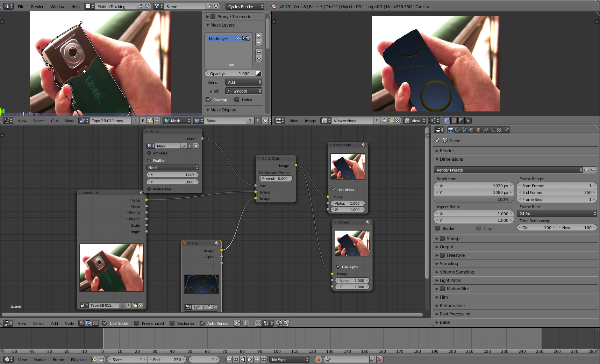Select the Compositing node tree type icon
600x364 pixels.
click(88, 323)
